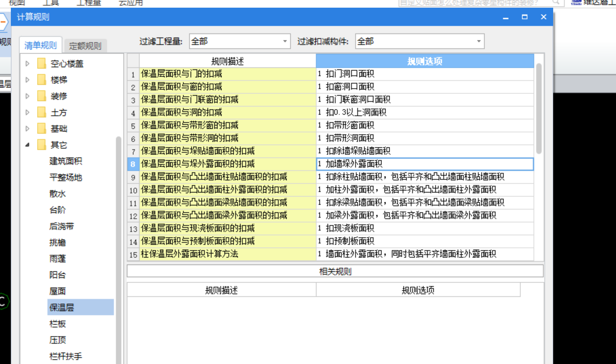Open the 视图 menu in main window
This screenshot has width=616, height=364.
17,3
